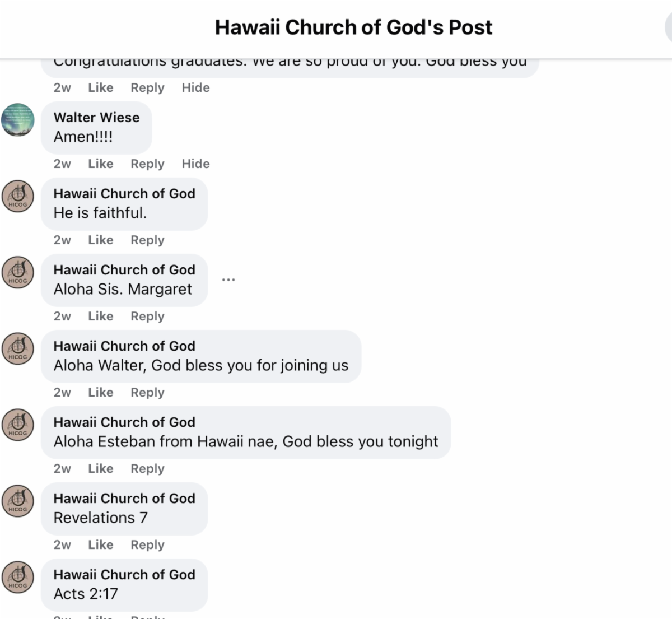This screenshot has height=619, width=672.
Task: Click HICOG avatar beside 'Acts 2:17' comment
Action: [x=18, y=577]
